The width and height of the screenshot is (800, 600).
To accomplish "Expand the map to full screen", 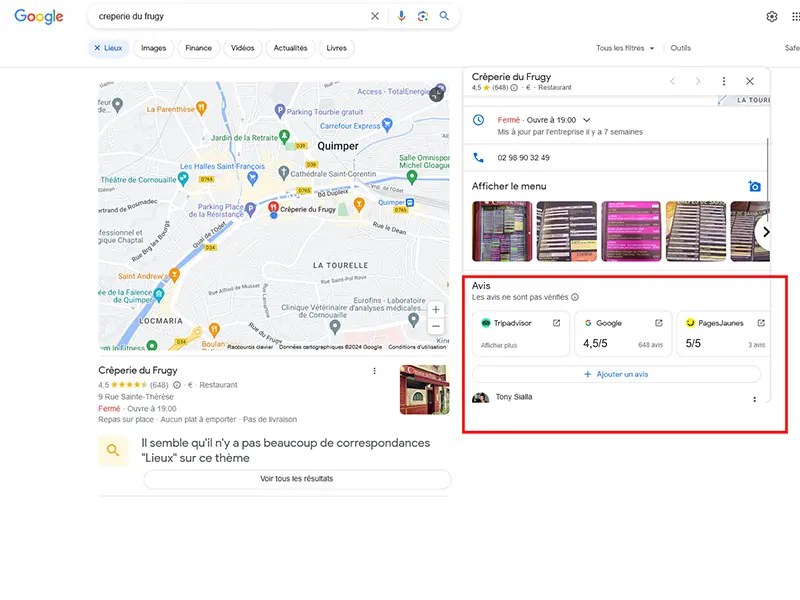I will point(436,94).
